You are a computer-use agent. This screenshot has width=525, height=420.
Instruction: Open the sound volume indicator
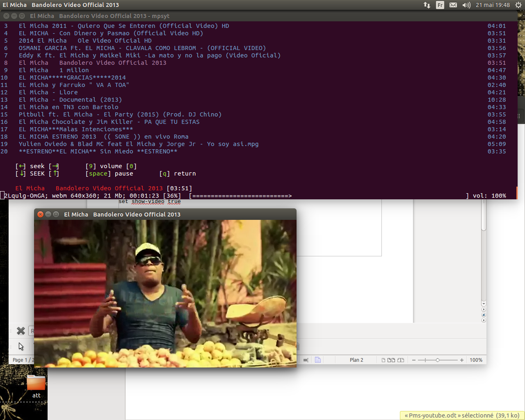tap(466, 5)
